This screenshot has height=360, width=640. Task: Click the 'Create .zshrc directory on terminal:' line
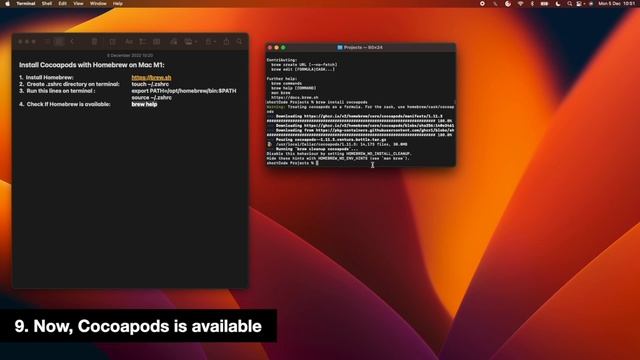click(x=73, y=84)
